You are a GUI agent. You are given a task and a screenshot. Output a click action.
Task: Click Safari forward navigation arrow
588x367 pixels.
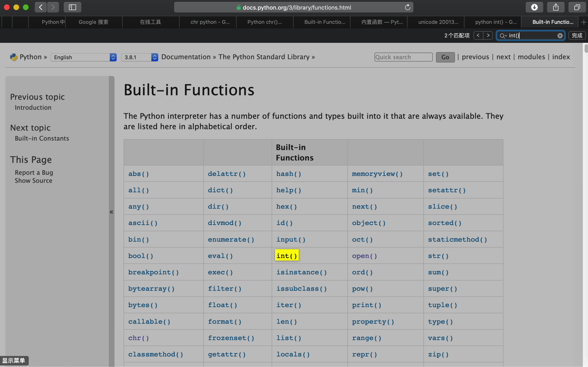(x=53, y=7)
